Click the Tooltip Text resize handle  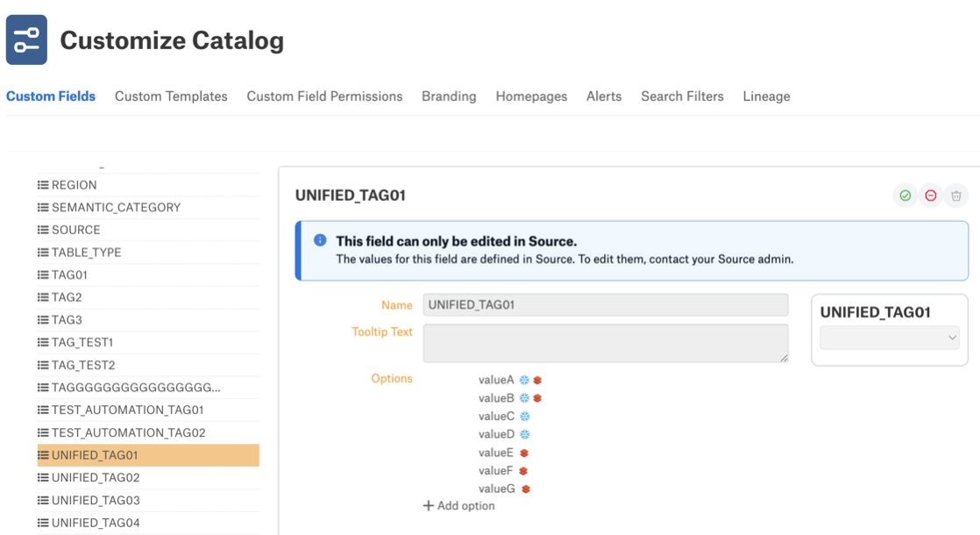click(x=784, y=358)
